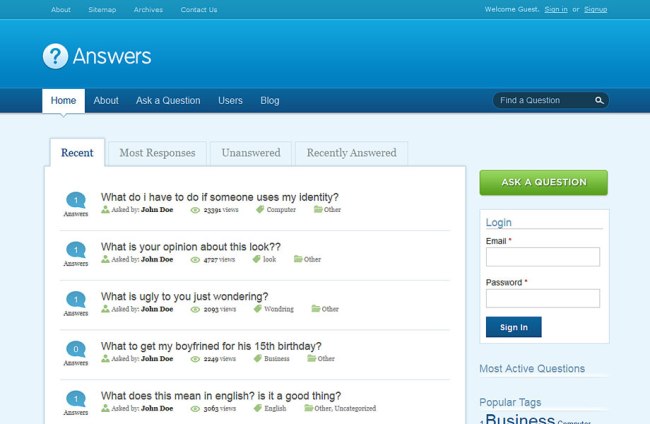
Task: Click tag icon beside Business in question row
Action: coord(257,359)
